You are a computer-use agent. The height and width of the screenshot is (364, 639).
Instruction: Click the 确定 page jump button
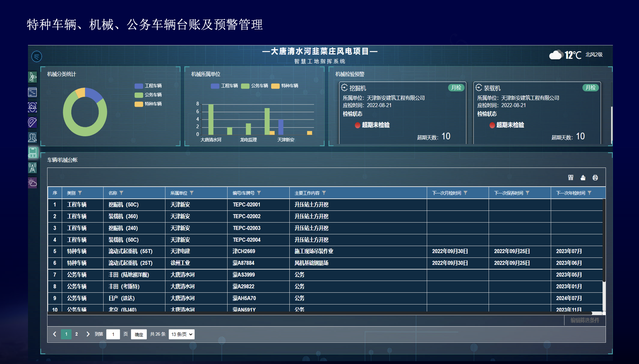(139, 334)
